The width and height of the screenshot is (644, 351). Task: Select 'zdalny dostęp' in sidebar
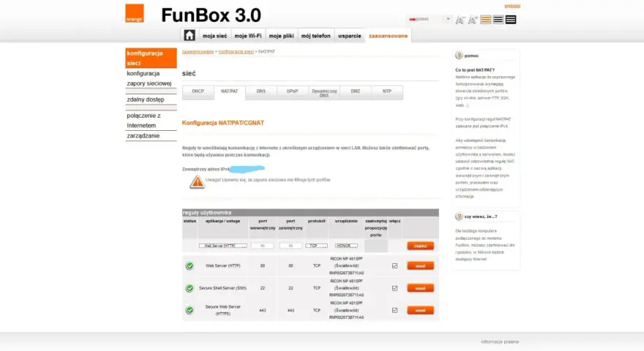click(151, 99)
